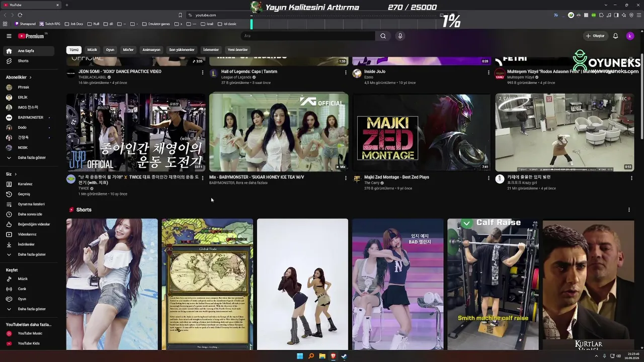Image resolution: width=644 pixels, height=362 pixels.
Task: Expand Daha fazla göster under Keşfet
Action: coord(30,309)
